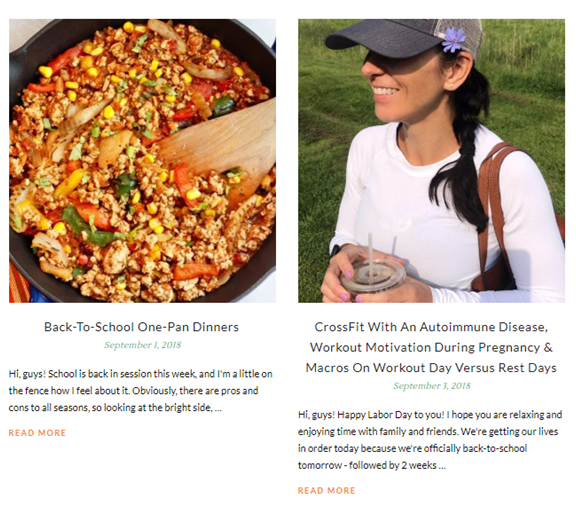The height and width of the screenshot is (516, 576).
Task: Click the Workout Motivation During Pregnancy title line
Action: pos(431,347)
